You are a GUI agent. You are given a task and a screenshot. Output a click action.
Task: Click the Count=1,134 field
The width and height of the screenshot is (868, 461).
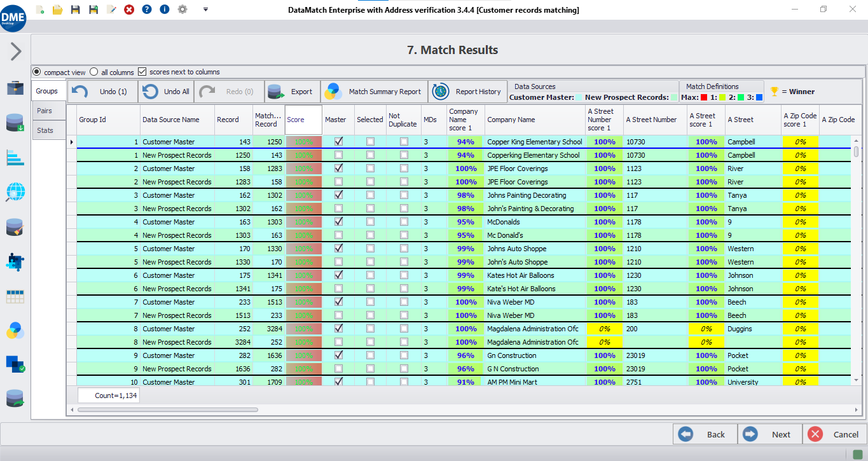pos(109,395)
